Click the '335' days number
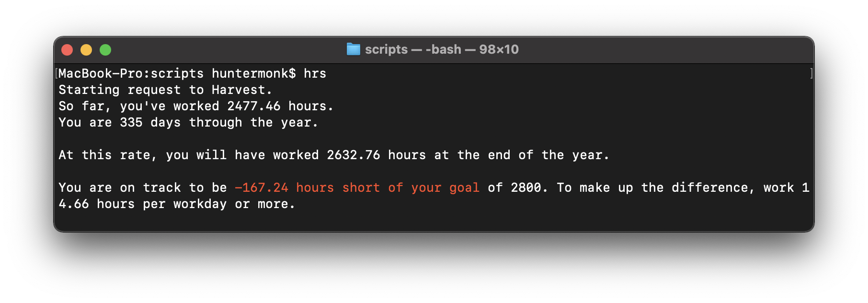This screenshot has width=868, height=303. click(131, 122)
